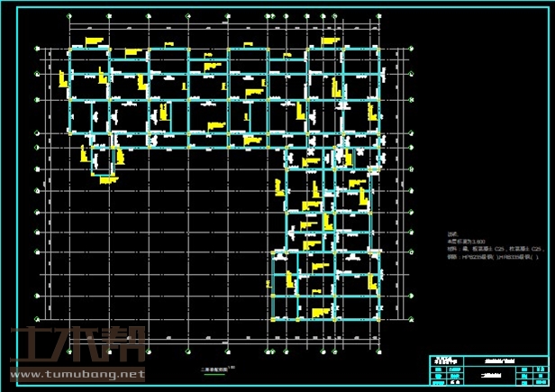Click the top-left corner column of beam plan

[70, 47]
